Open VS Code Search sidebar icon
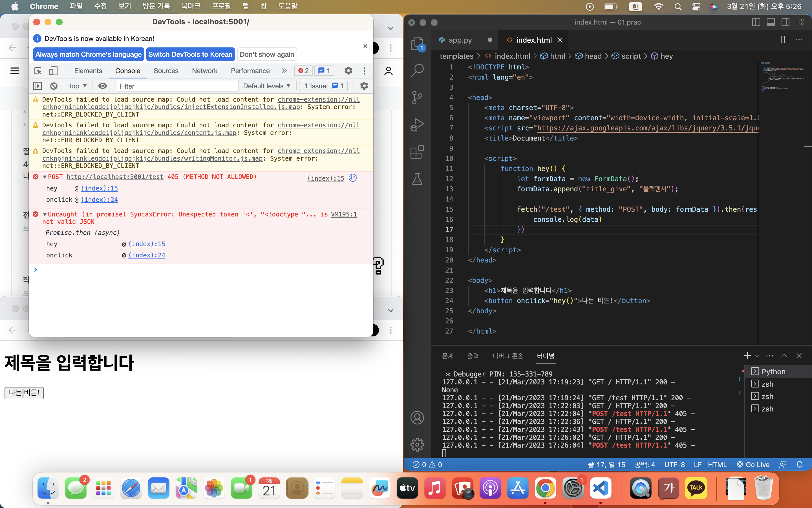The width and height of the screenshot is (812, 508). (417, 70)
